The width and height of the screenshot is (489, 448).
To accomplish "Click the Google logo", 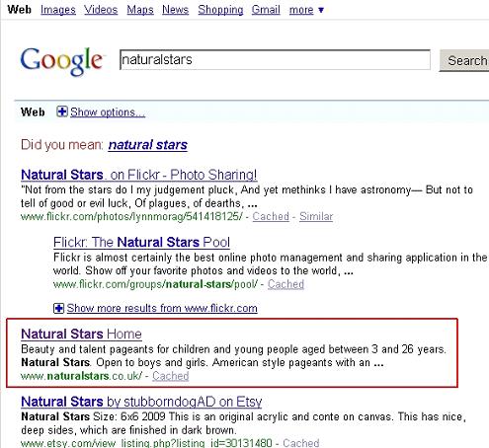I will click(x=61, y=60).
